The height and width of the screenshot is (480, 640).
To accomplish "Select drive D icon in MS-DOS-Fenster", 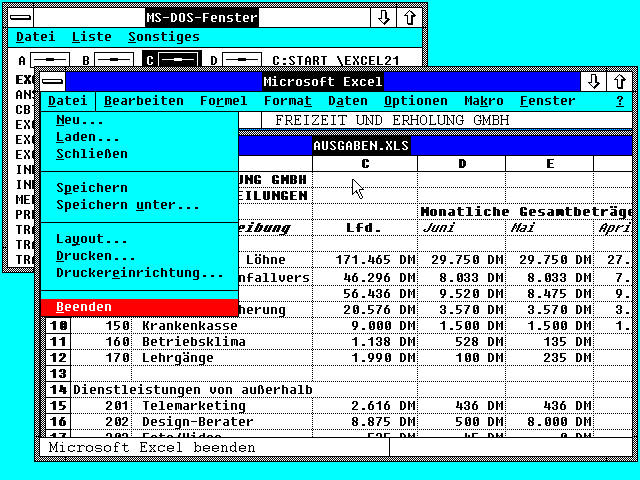I will (242, 60).
